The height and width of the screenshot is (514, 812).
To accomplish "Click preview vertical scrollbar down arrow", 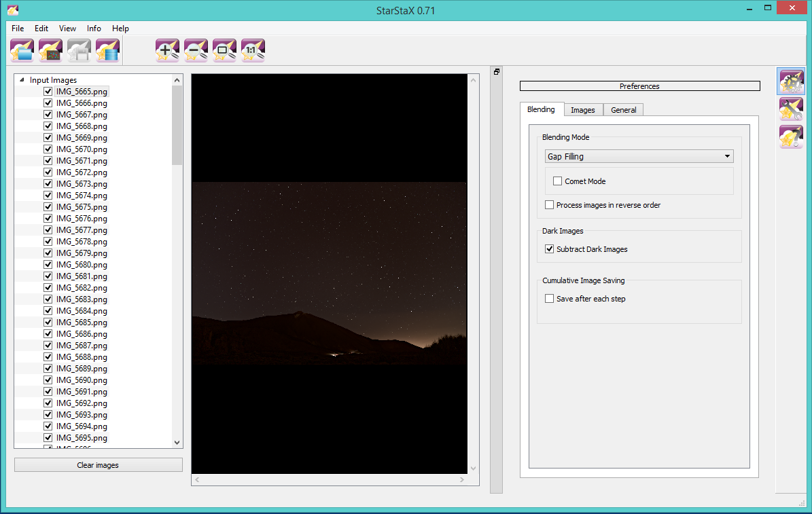I will 473,469.
